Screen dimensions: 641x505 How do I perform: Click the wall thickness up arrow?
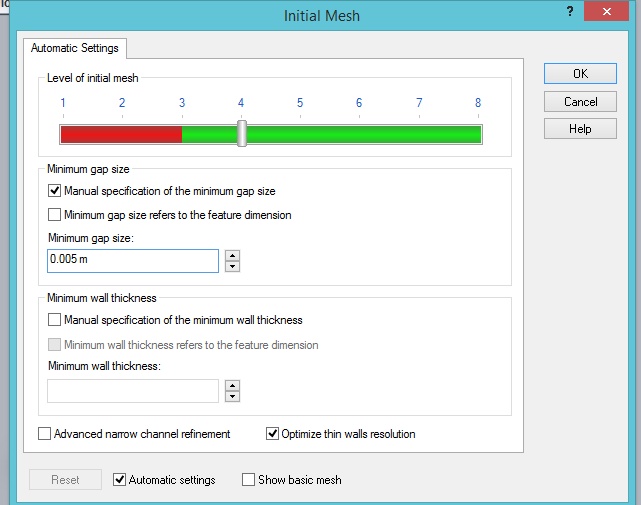(232, 386)
